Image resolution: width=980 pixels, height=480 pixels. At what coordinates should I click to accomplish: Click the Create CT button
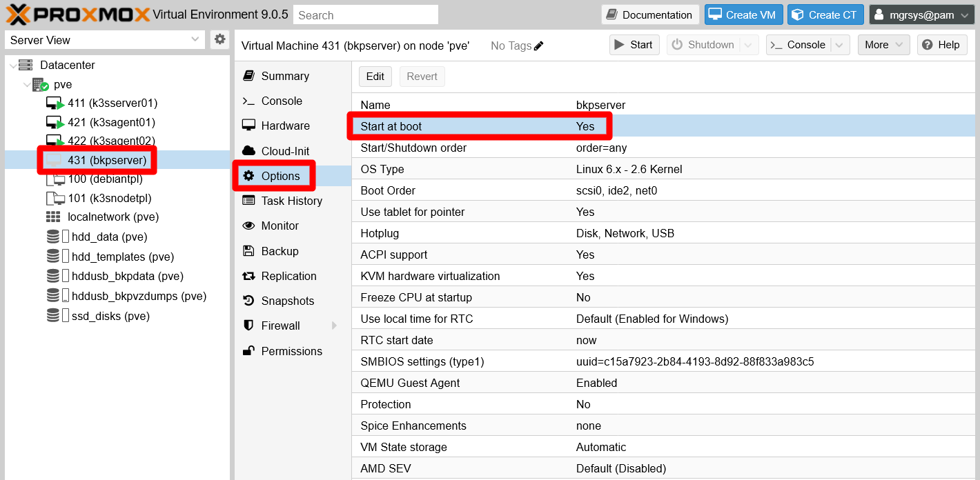click(x=825, y=14)
